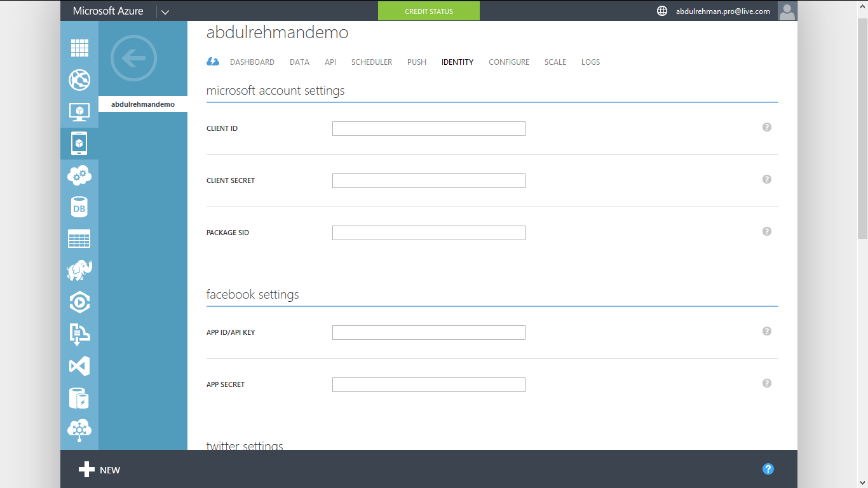Switch to the Push tab
868x488 pixels.
click(417, 62)
